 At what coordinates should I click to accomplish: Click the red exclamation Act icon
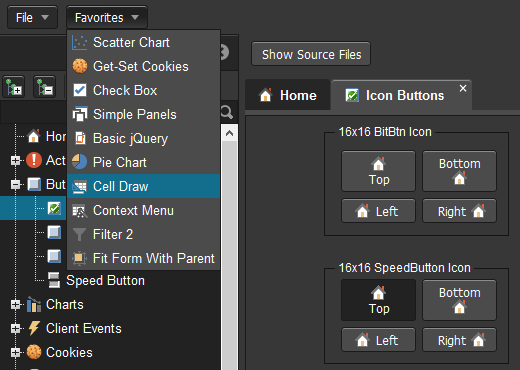coord(34,160)
